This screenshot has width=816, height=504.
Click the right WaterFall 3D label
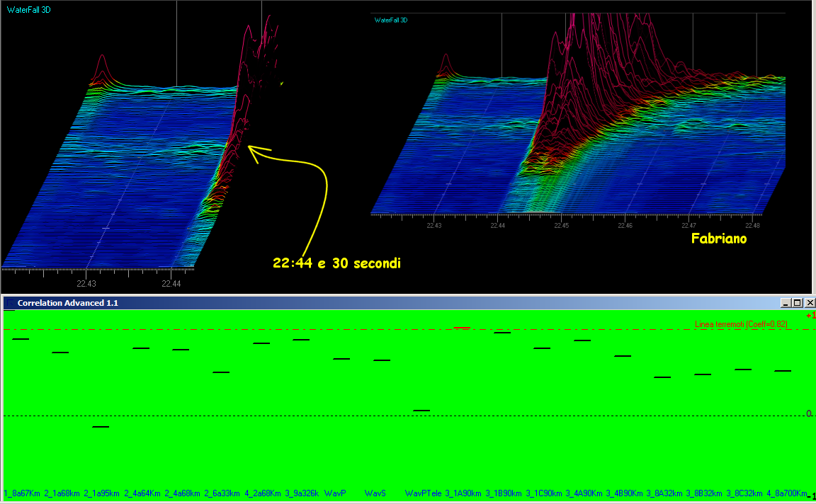click(x=391, y=20)
